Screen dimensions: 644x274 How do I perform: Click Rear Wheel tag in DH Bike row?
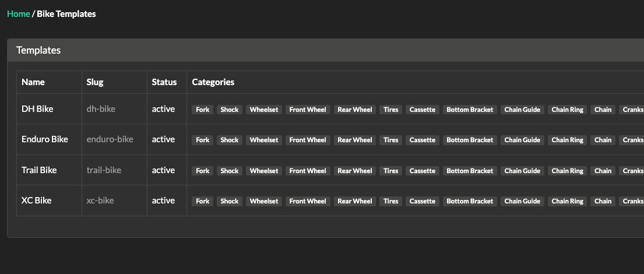355,110
